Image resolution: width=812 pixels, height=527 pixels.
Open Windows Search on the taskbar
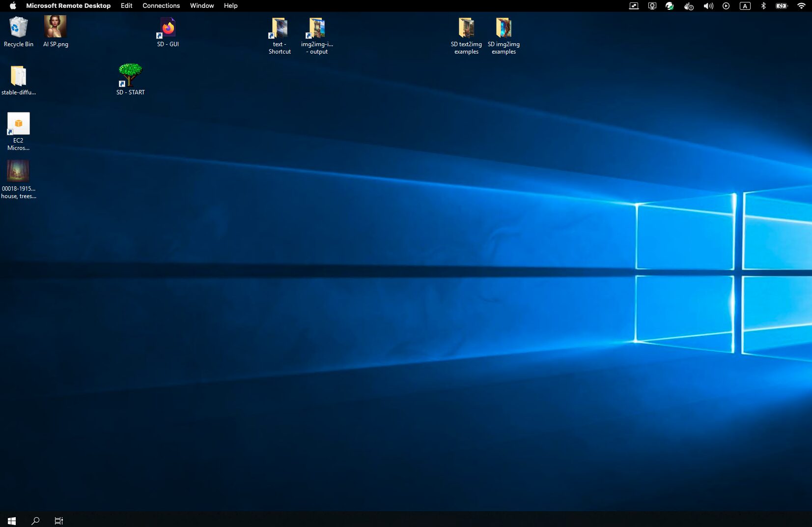coord(35,521)
